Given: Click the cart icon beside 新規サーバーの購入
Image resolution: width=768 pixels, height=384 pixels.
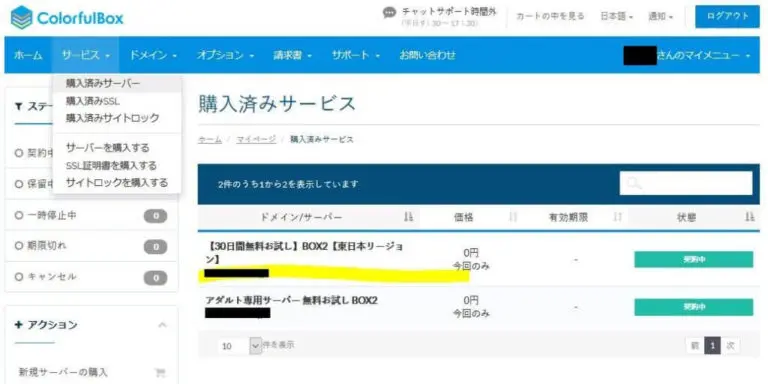Looking at the screenshot, I should [x=160, y=373].
